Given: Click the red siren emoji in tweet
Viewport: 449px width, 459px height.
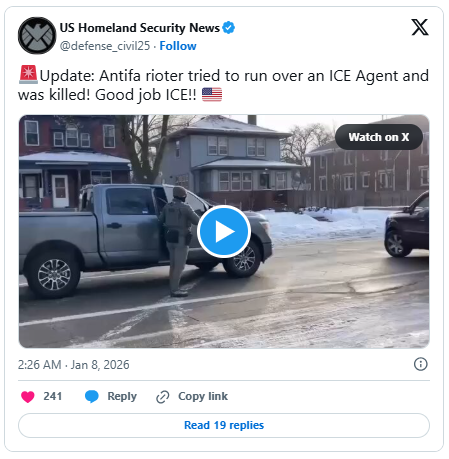Looking at the screenshot, I should click(x=28, y=75).
